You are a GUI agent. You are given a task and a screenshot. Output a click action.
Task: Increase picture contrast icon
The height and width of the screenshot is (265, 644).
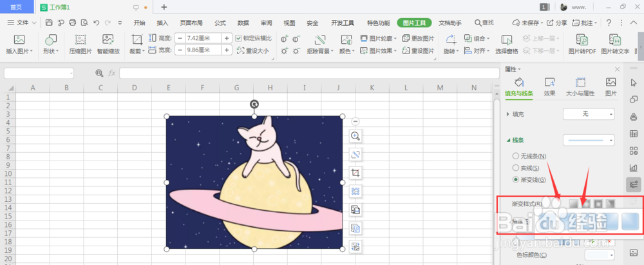coord(284,39)
